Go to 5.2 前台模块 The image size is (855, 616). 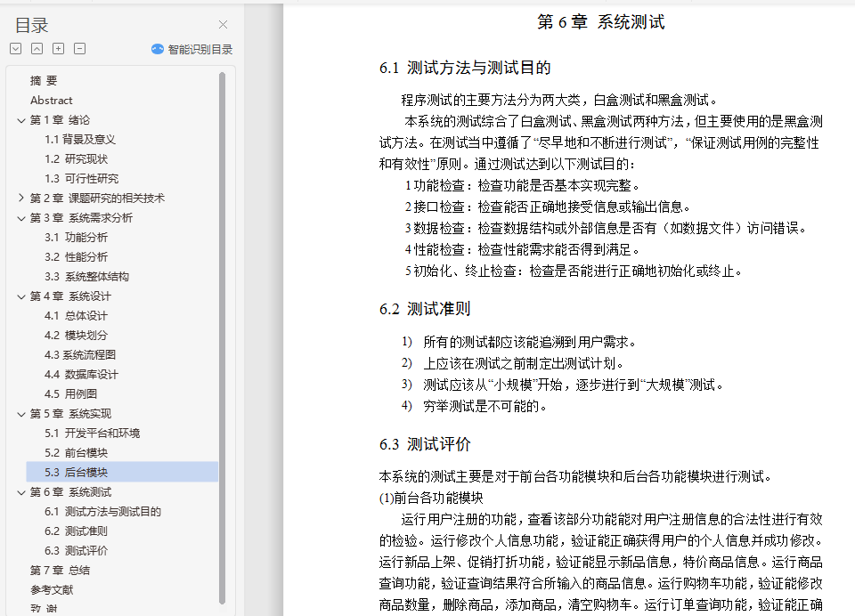coord(77,453)
